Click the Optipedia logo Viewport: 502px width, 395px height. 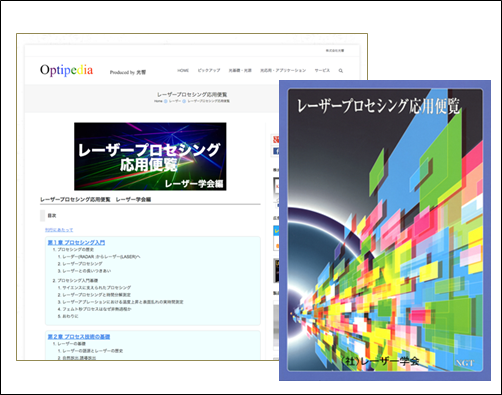66,70
